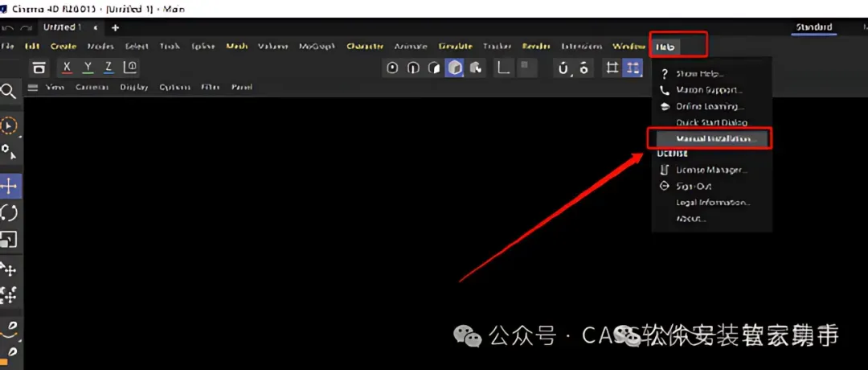Screen dimensions: 868x370
Task: Select the Spline Pen tool
Action: click(x=9, y=329)
